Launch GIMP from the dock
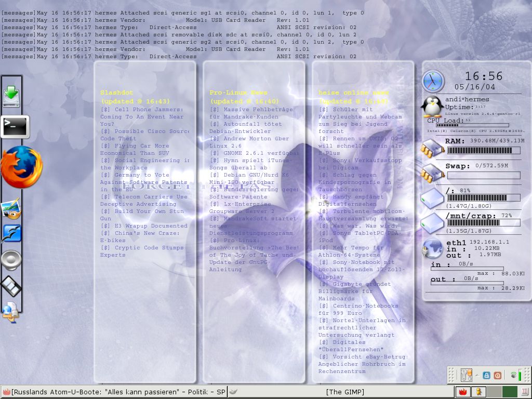This screenshot has height=399, width=532. click(x=11, y=209)
